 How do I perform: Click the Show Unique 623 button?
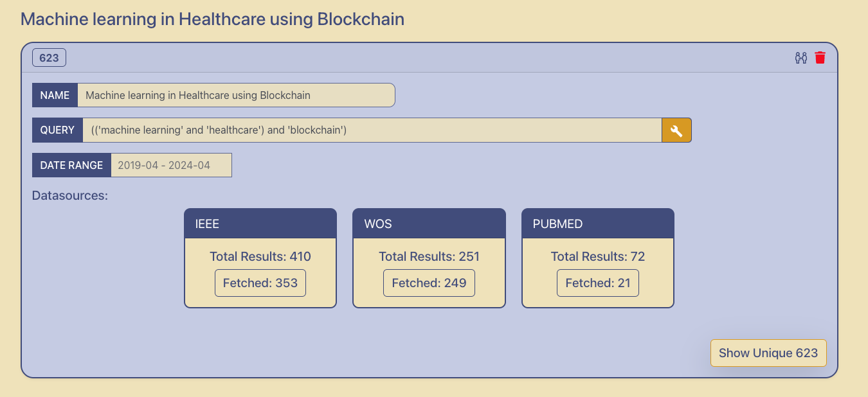coord(768,353)
